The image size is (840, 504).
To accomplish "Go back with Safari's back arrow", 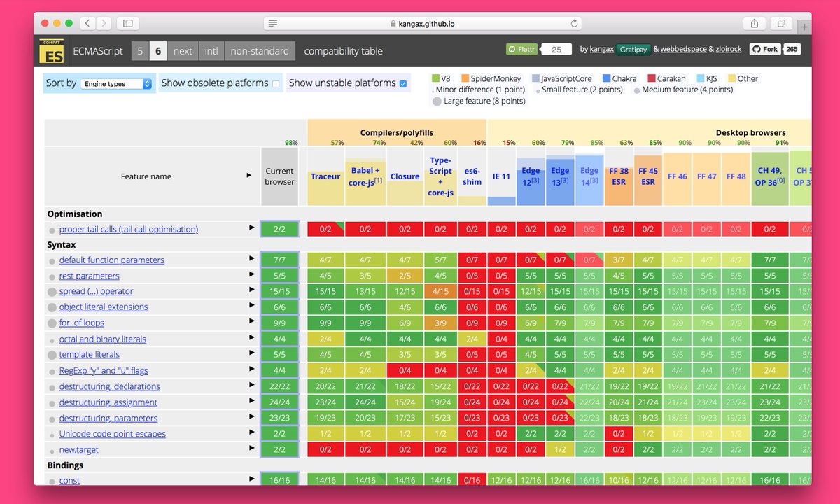I will (87, 23).
